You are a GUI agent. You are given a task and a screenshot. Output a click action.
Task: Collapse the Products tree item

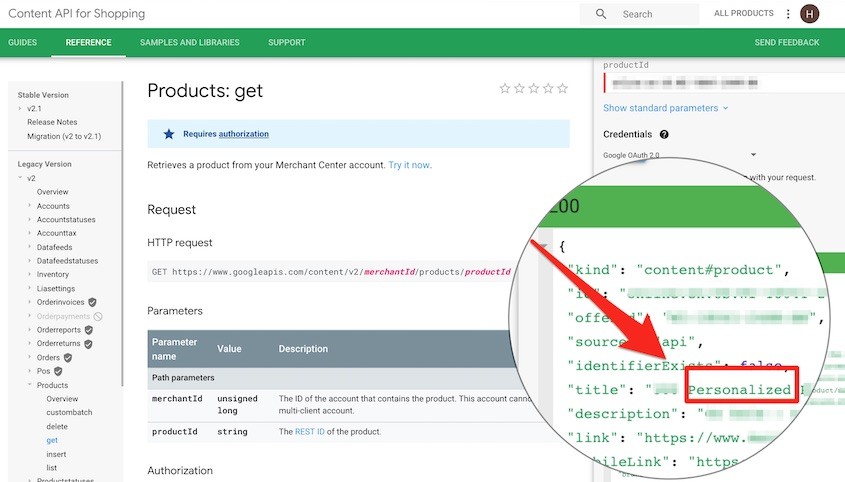coord(29,384)
